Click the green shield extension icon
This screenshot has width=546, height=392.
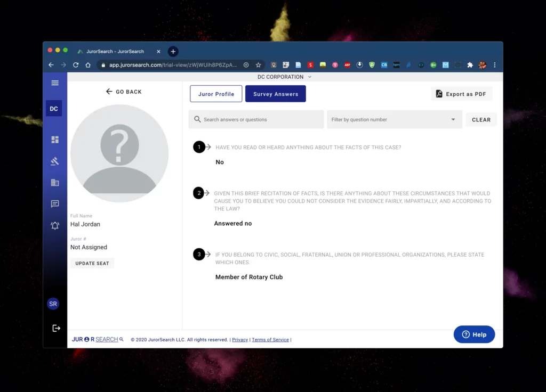[372, 65]
